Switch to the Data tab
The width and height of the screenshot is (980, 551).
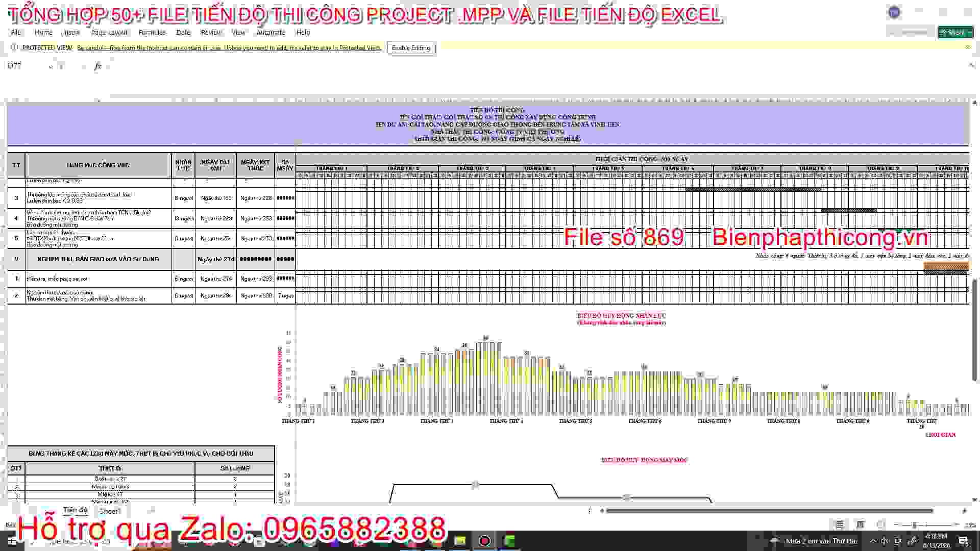point(183,32)
